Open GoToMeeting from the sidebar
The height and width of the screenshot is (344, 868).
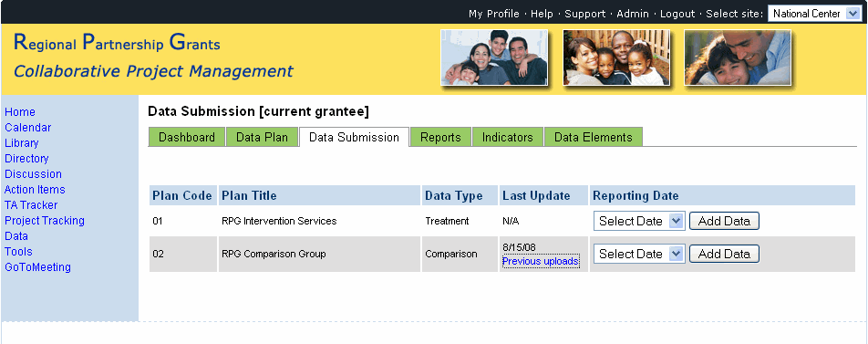[37, 267]
